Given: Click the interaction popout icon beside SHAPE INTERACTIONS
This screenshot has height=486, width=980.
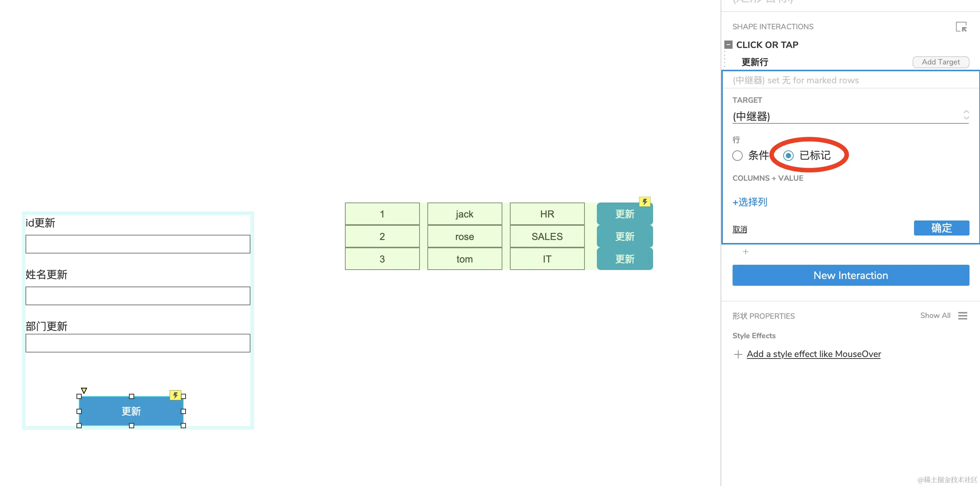Looking at the screenshot, I should pos(961,27).
